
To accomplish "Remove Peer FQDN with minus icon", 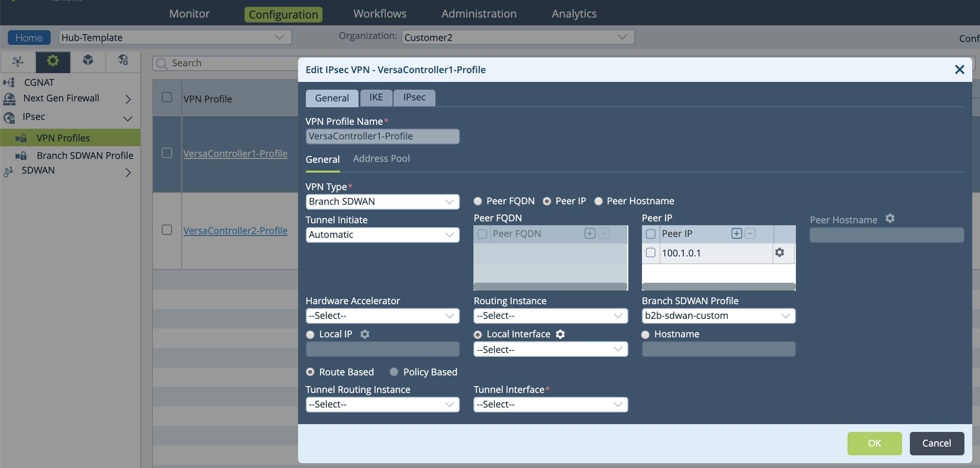I will tap(603, 234).
